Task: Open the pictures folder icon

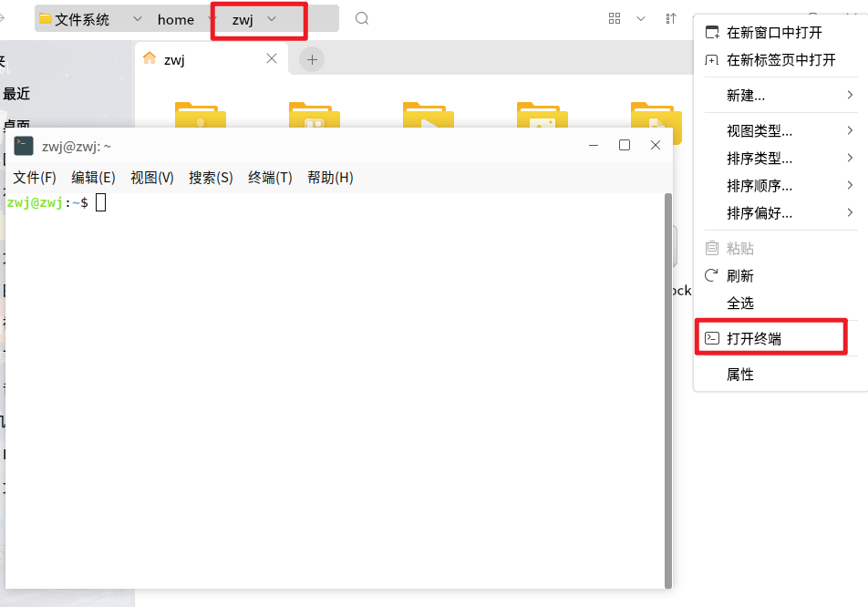Action: tap(542, 115)
